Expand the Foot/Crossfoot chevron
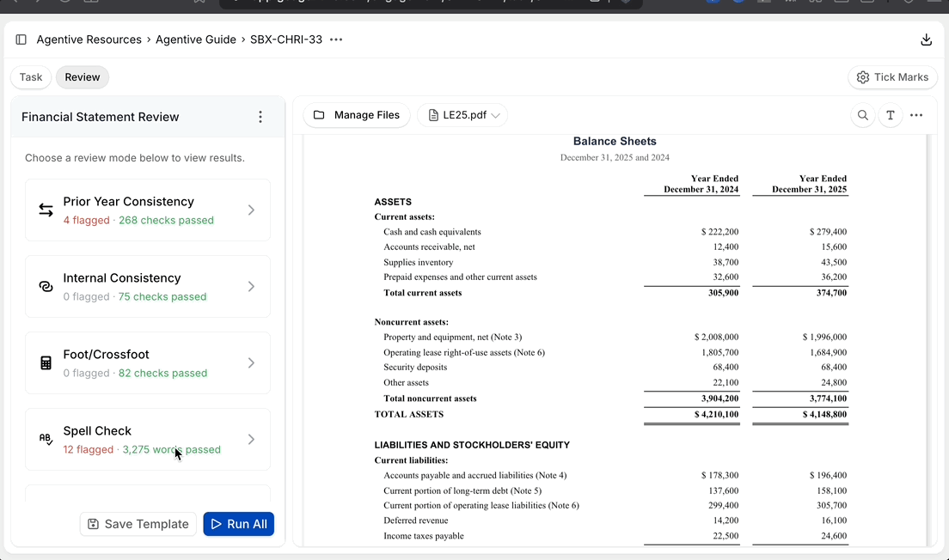Viewport: 949px width, 560px height. [251, 362]
